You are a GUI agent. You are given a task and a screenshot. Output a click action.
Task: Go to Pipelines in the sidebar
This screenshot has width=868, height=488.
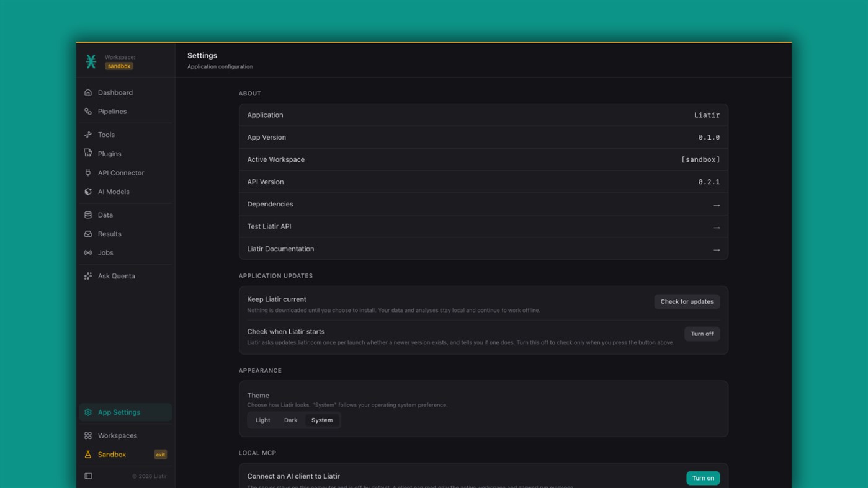point(125,112)
